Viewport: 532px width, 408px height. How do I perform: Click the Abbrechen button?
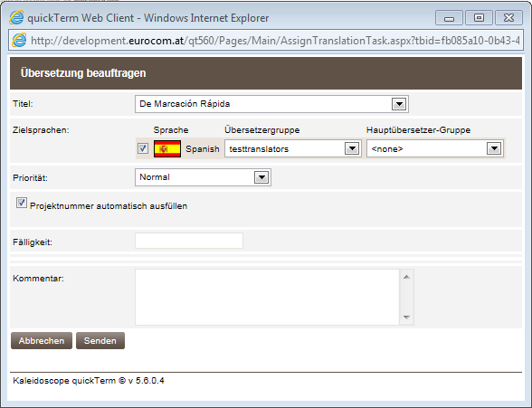tap(42, 340)
